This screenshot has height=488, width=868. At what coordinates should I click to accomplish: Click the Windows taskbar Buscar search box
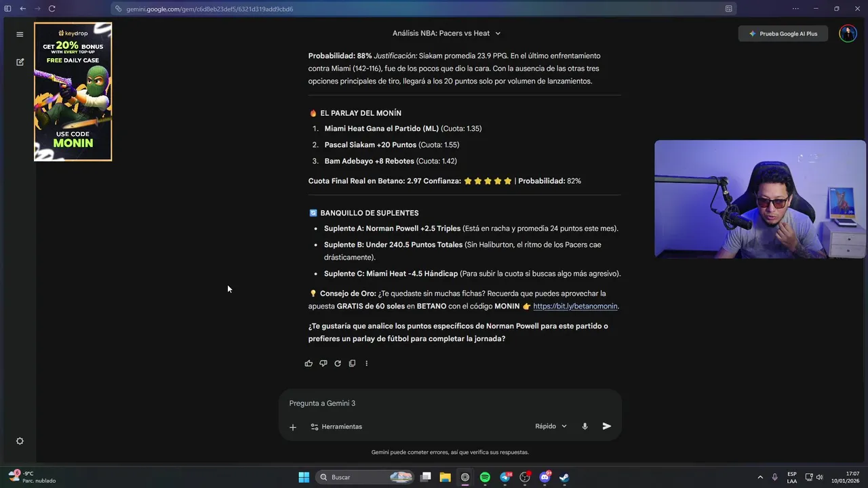point(366,477)
